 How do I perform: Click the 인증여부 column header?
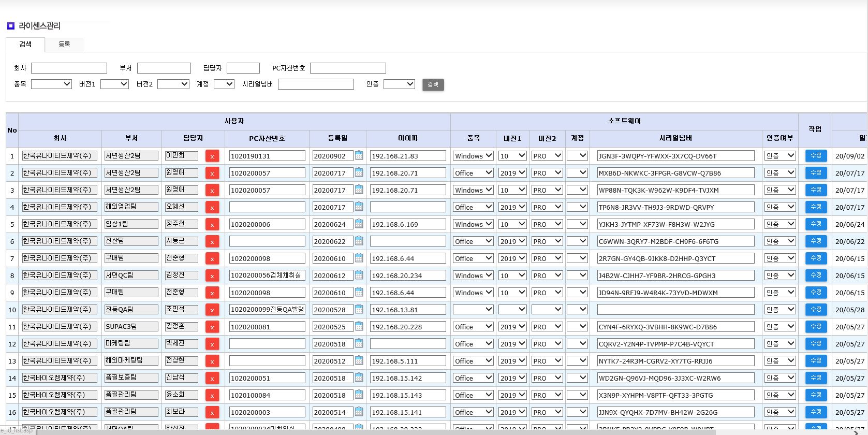pos(779,138)
